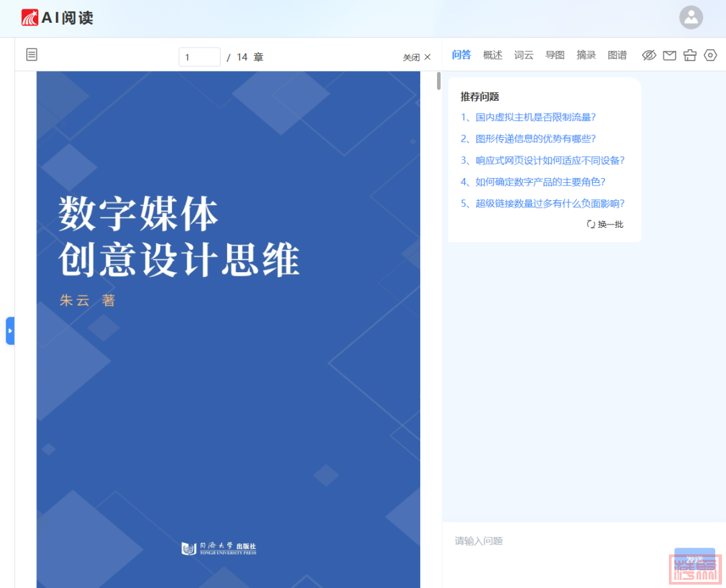Open the table of contents icon
This screenshot has width=726, height=588.
(32, 55)
